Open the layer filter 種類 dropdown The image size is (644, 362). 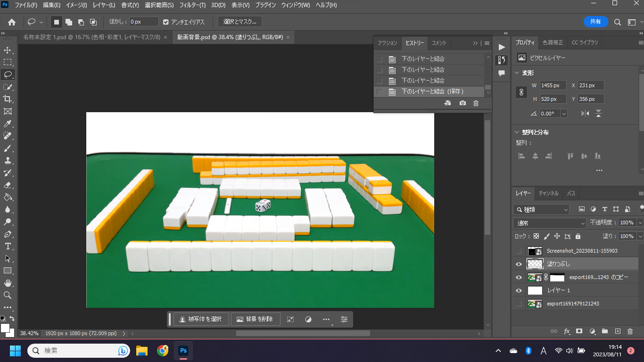(541, 209)
